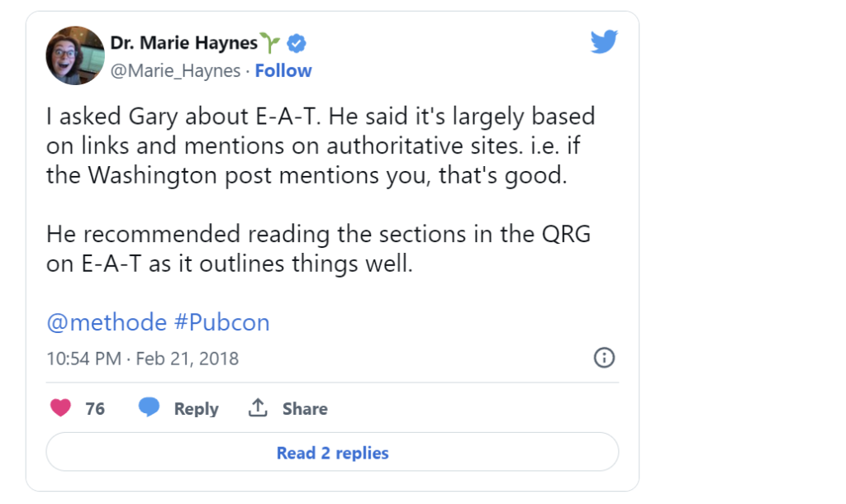This screenshot has height=504, width=846.
Task: Click the paragraph recommending the QRG sections
Action: (x=318, y=250)
